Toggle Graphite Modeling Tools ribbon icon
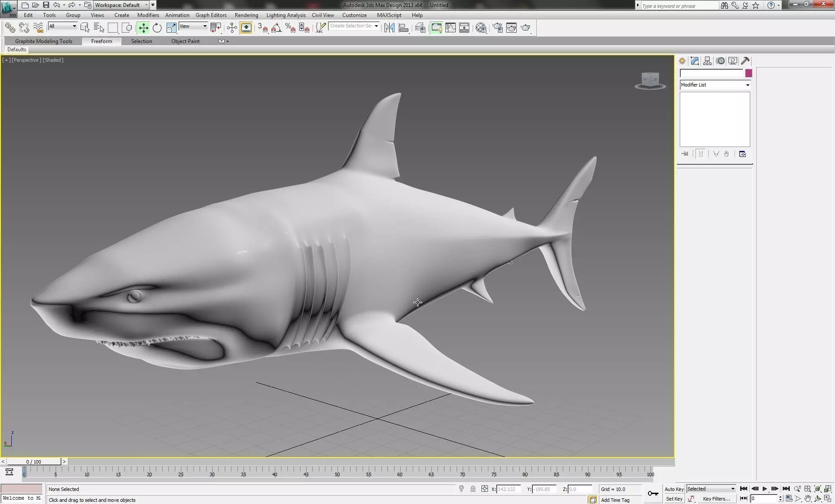The image size is (835, 504). 436,28
